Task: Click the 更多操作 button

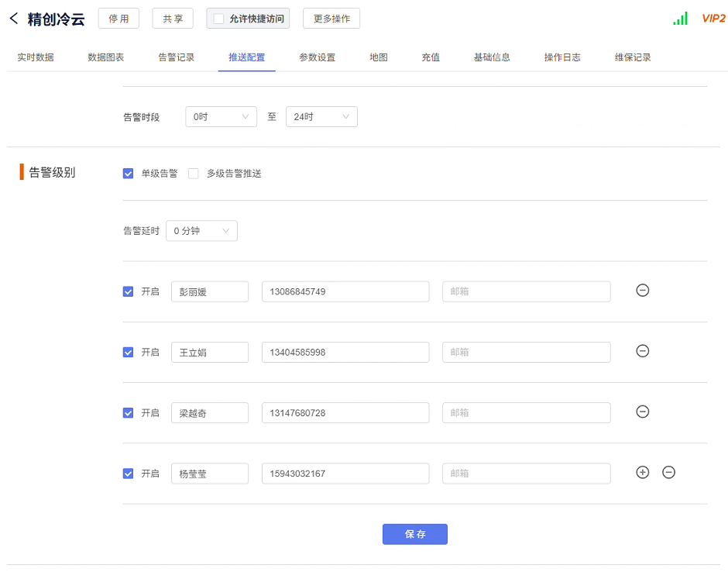Action: (x=331, y=19)
